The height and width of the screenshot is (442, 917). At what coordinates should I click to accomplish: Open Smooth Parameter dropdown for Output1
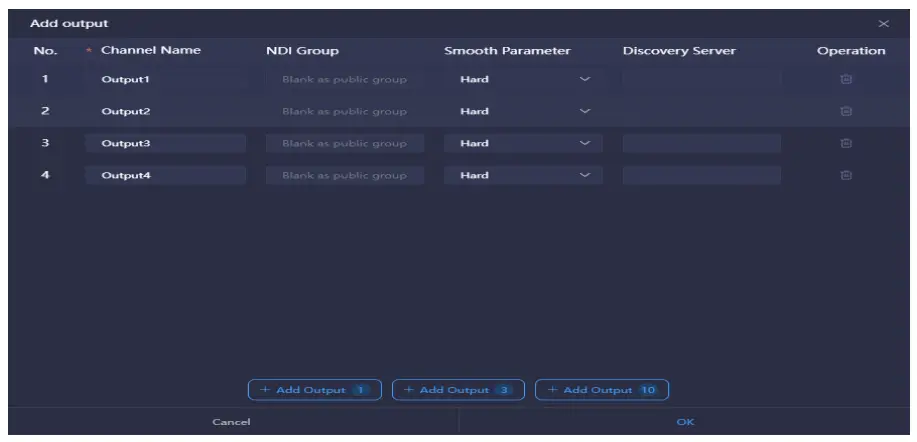523,79
